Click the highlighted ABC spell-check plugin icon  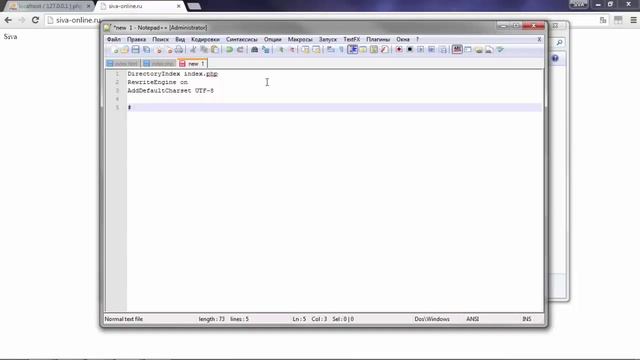click(457, 50)
